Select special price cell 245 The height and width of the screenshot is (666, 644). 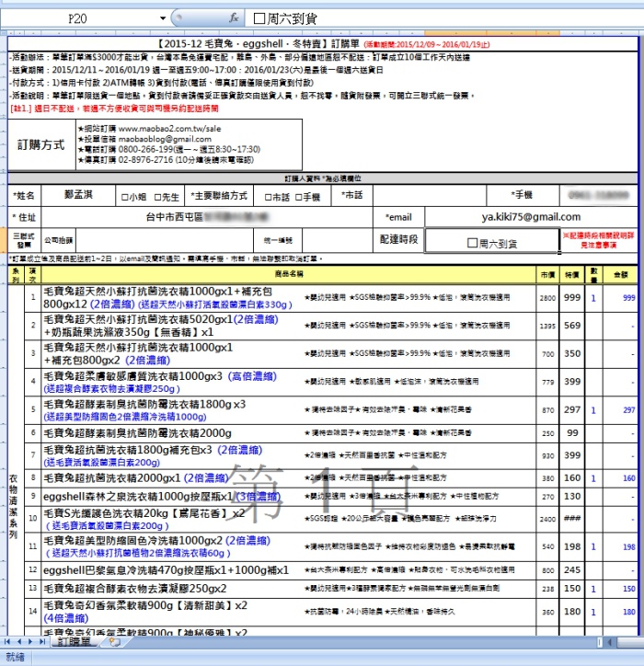572,570
